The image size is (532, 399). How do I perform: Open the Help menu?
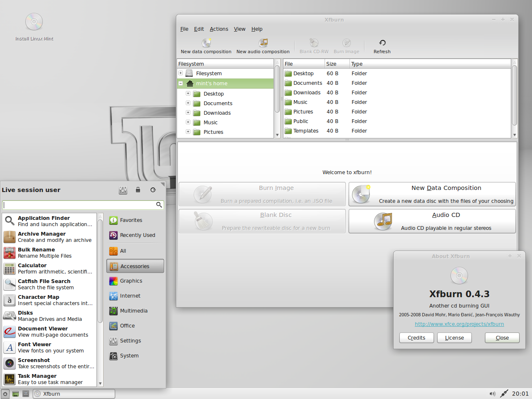coord(257,29)
